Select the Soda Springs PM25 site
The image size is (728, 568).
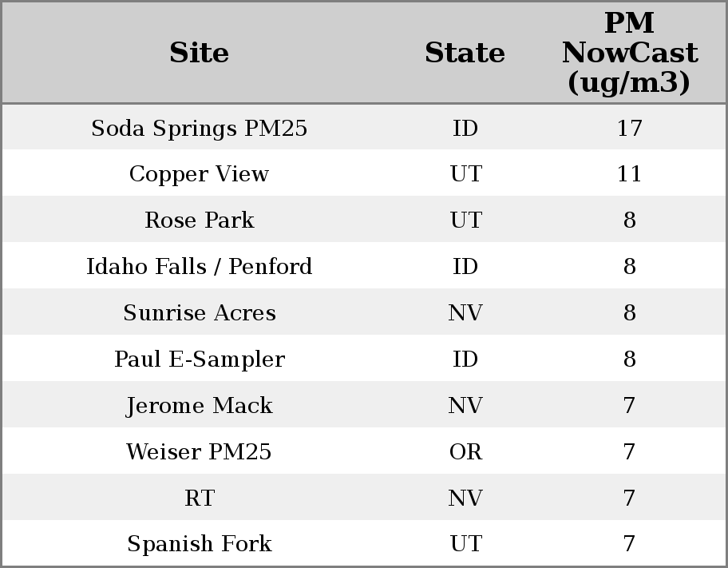click(199, 128)
